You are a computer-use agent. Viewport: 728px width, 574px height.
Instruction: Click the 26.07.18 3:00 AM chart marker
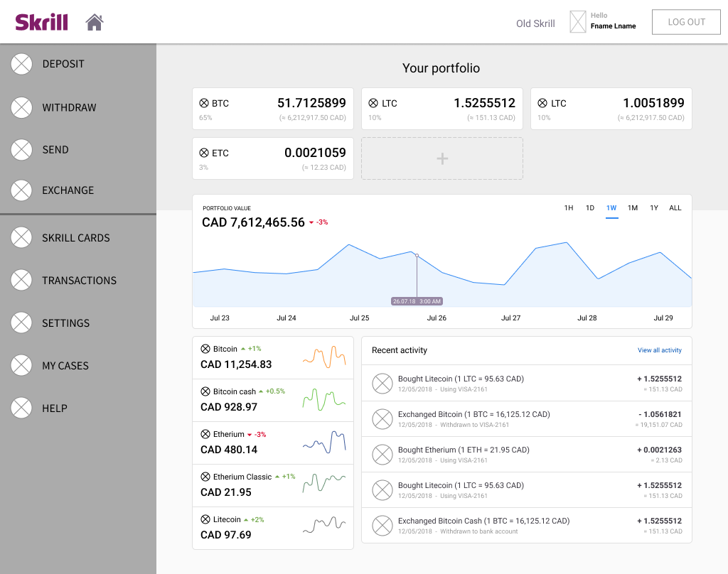pos(417,301)
